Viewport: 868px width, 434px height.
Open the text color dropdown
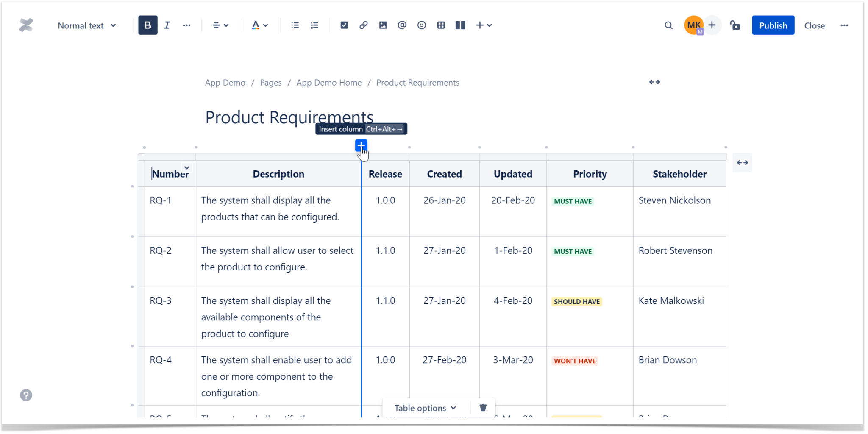tap(259, 25)
